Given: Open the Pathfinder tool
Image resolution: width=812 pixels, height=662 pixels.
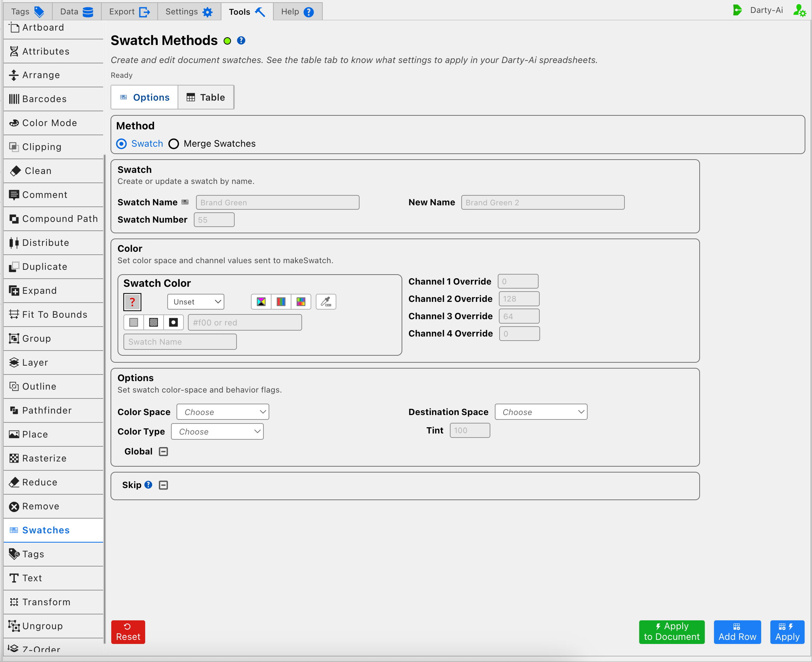Looking at the screenshot, I should point(53,410).
